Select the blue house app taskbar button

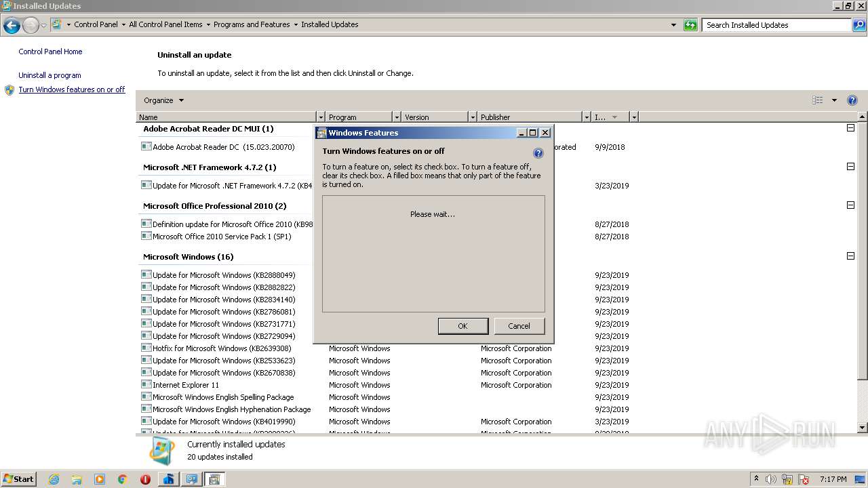click(168, 479)
